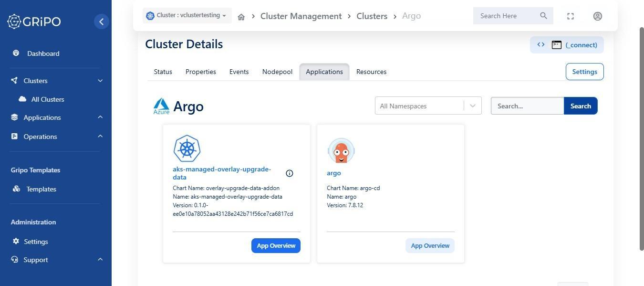The height and width of the screenshot is (286, 644).
Task: Show info for aks-managed-overlay-upgrade-data
Action: coord(290,173)
